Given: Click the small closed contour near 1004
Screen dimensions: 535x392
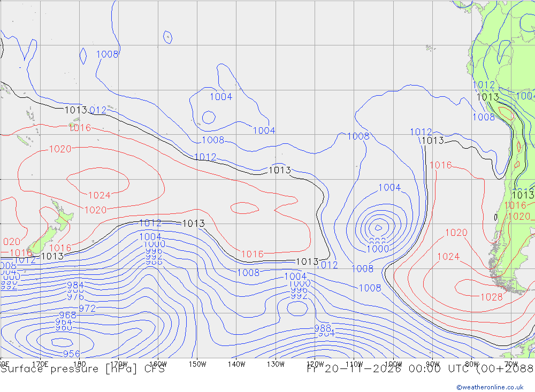Looking at the screenshot, I should [x=209, y=117].
